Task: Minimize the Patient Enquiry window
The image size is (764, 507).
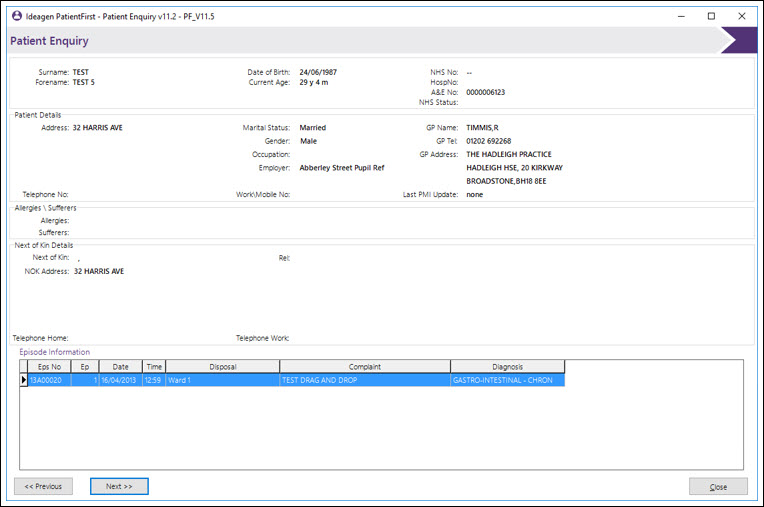Action: coord(681,16)
